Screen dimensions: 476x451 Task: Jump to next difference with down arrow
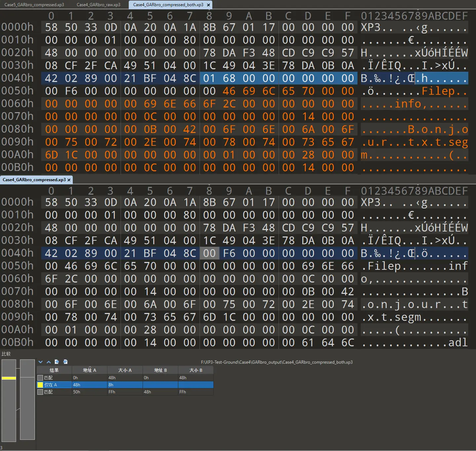point(41,362)
